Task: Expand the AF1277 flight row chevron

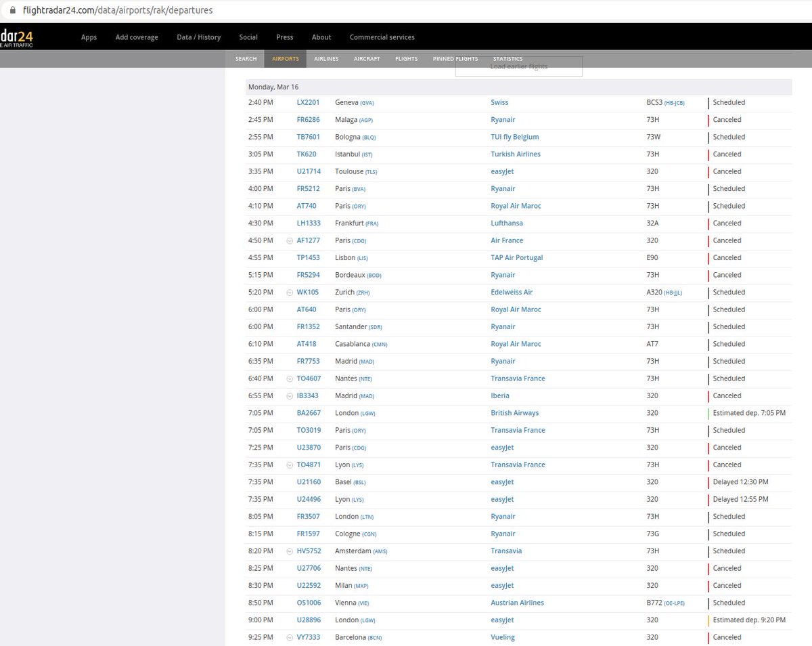Action: coord(290,240)
